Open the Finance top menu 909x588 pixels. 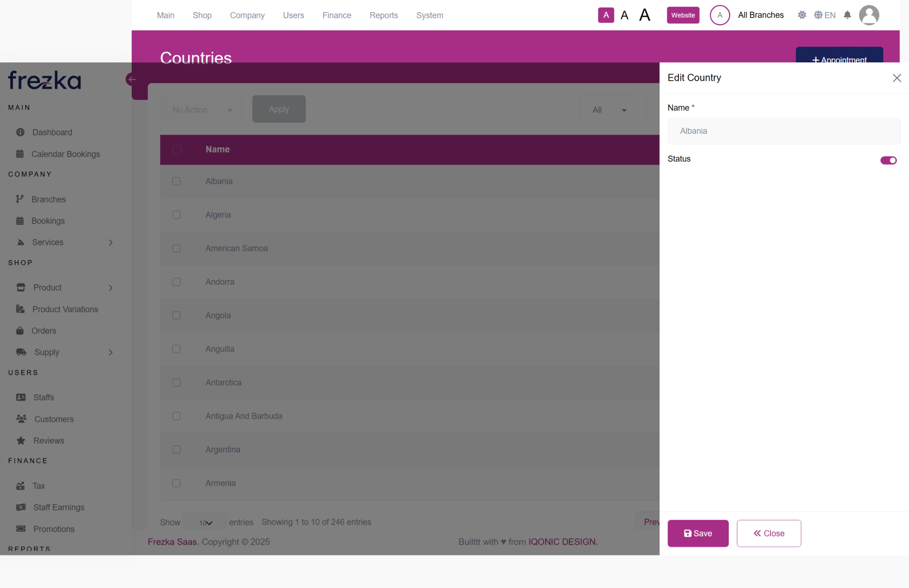pos(337,15)
